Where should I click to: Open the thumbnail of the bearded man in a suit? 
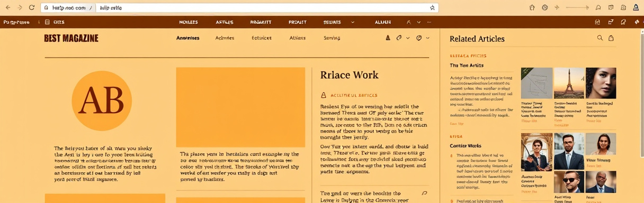[x=569, y=151]
